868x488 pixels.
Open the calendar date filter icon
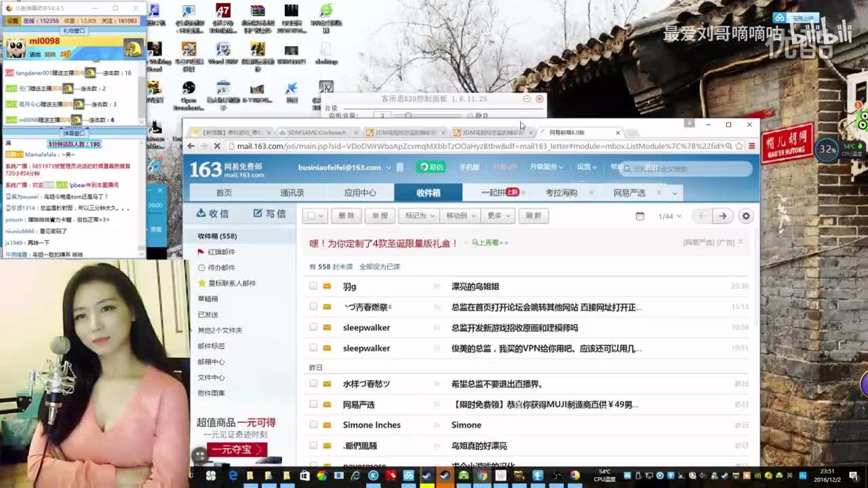tap(639, 216)
